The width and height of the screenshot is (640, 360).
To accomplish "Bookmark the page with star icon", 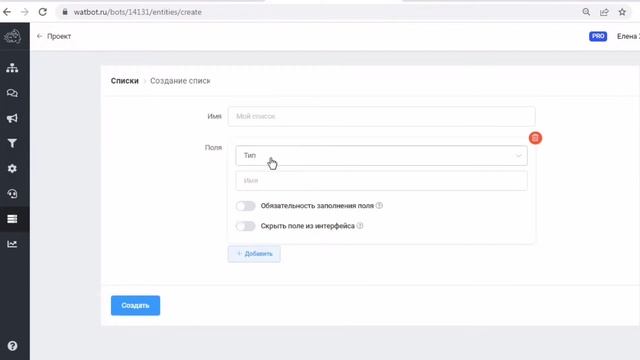I will [622, 12].
